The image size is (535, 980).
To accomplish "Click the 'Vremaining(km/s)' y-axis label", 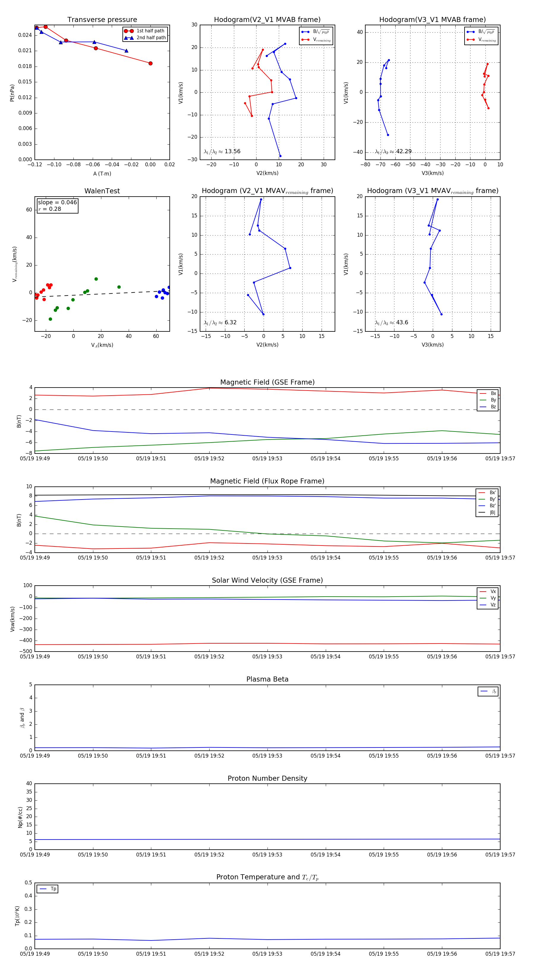I will 15,264.
